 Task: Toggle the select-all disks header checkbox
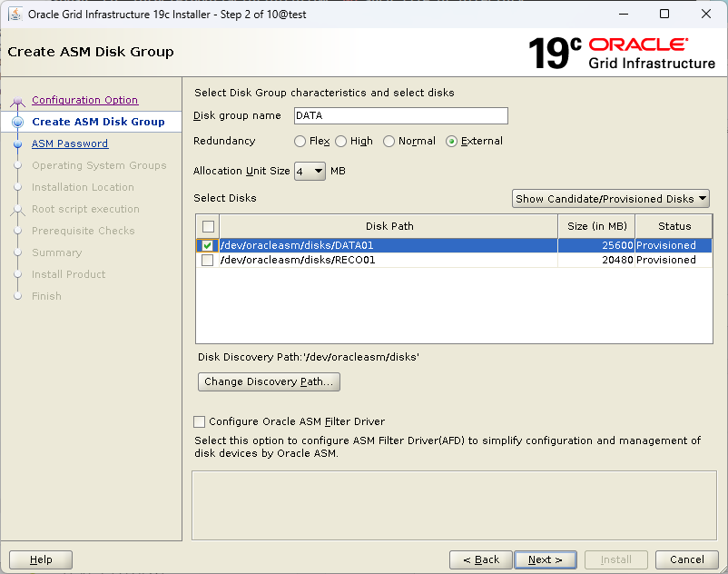pos(208,226)
